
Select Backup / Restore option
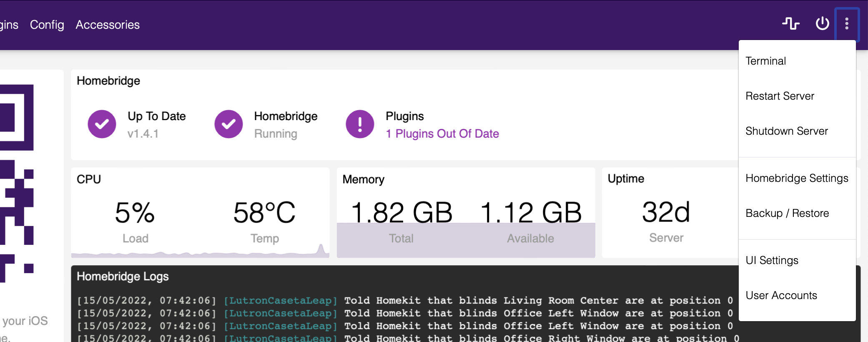click(x=787, y=213)
